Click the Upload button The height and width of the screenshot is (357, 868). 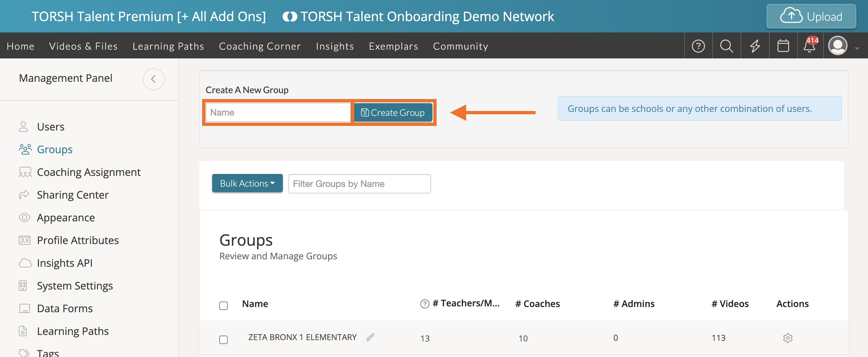coord(811,16)
